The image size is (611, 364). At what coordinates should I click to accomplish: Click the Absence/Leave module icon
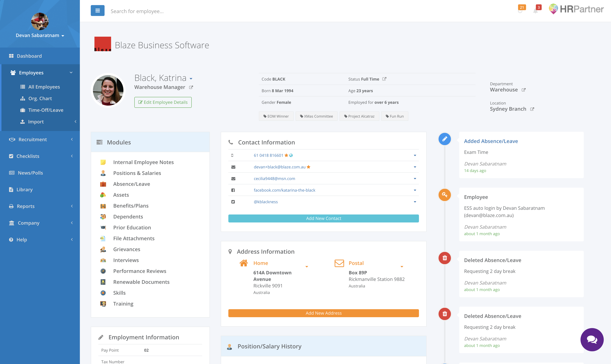103,184
